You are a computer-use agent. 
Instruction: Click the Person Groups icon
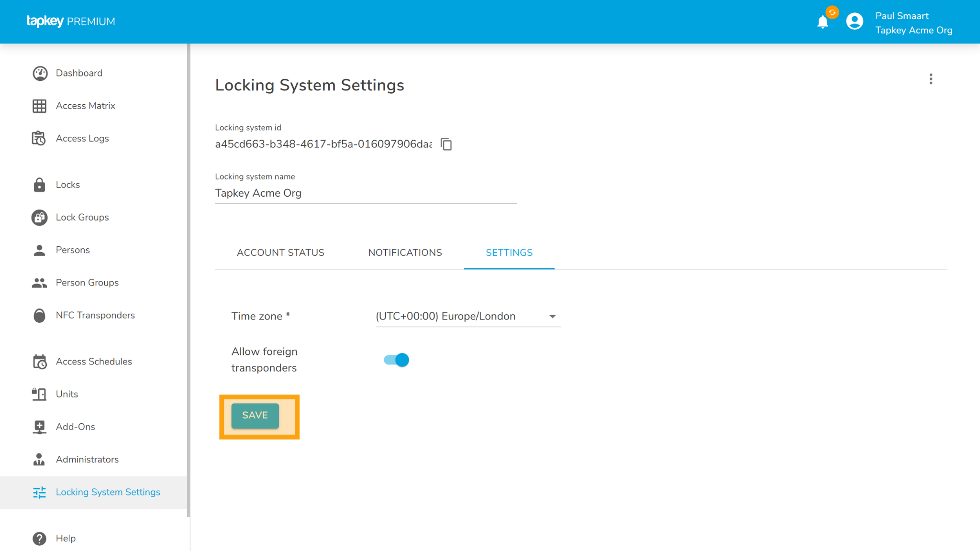point(39,283)
